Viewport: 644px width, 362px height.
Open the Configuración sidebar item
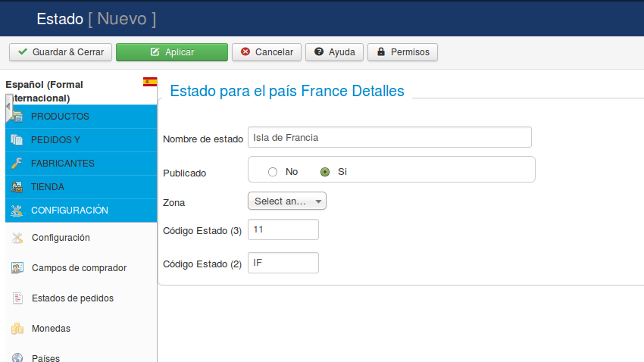(61, 238)
